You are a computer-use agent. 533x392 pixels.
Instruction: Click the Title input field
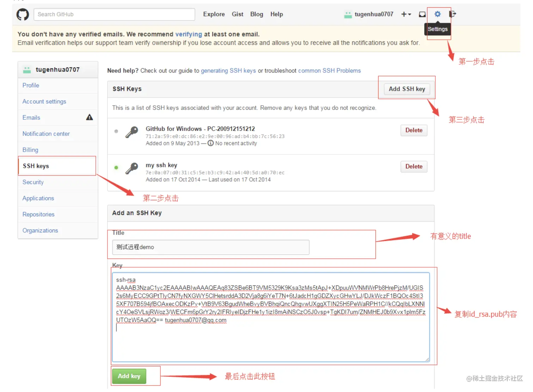click(x=211, y=247)
